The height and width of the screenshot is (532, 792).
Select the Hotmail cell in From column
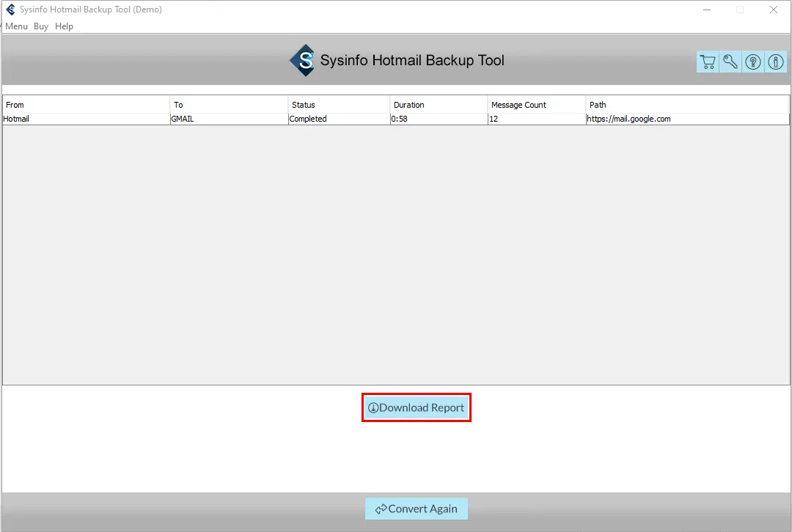[x=87, y=119]
